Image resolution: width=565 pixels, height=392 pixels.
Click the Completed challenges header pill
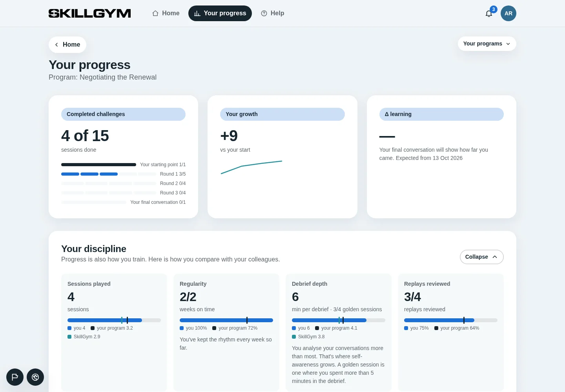(x=123, y=114)
